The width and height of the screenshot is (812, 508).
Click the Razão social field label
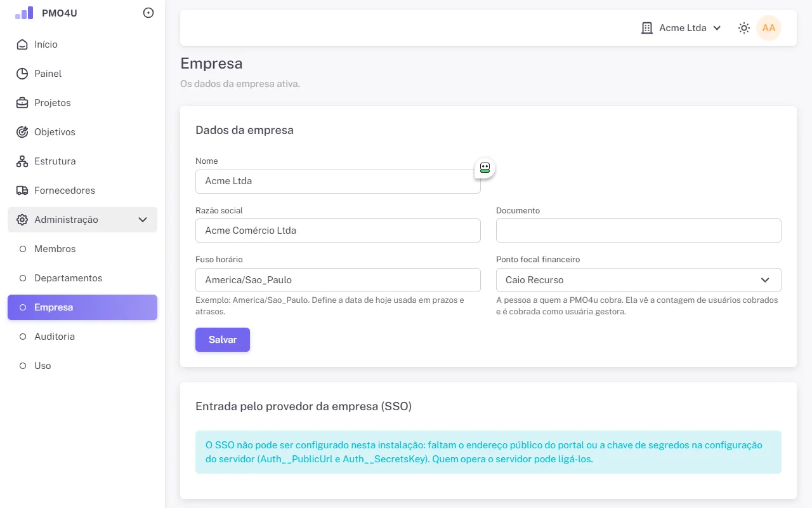tap(219, 210)
